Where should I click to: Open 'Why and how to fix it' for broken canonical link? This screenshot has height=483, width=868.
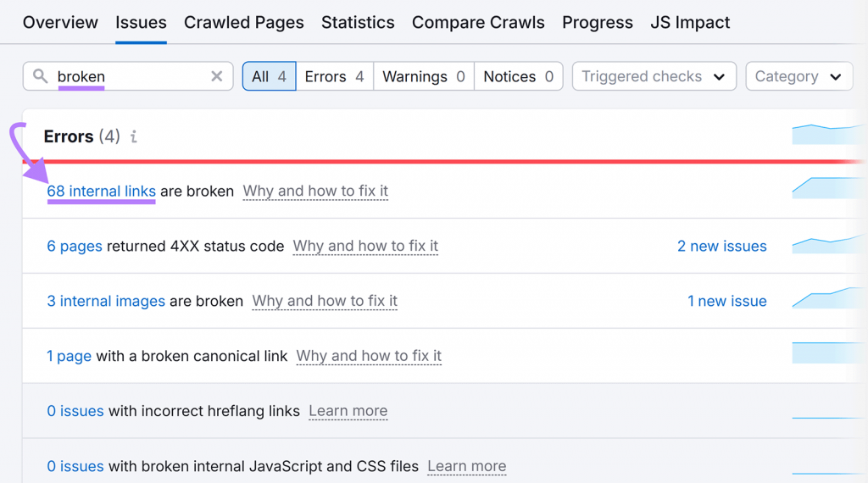coord(369,356)
